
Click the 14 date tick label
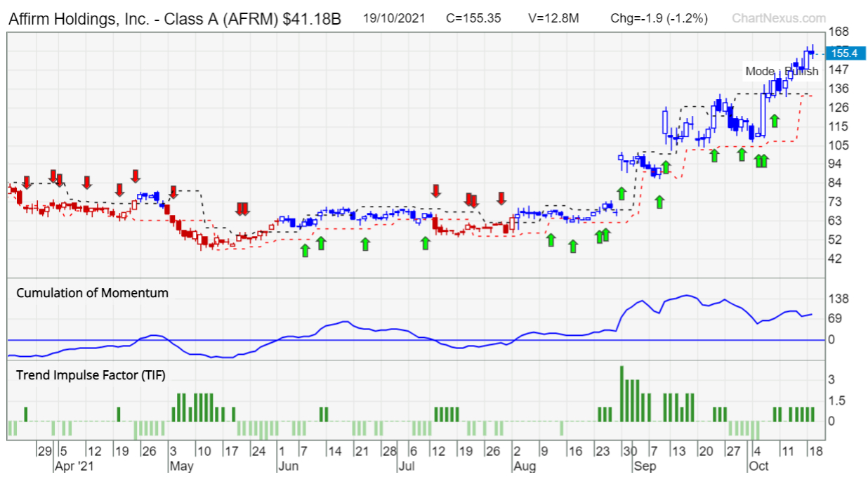point(335,451)
